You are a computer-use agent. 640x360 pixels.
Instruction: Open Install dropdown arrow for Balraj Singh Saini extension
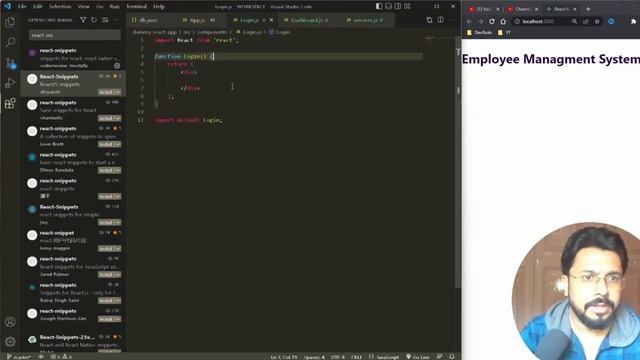click(x=118, y=300)
